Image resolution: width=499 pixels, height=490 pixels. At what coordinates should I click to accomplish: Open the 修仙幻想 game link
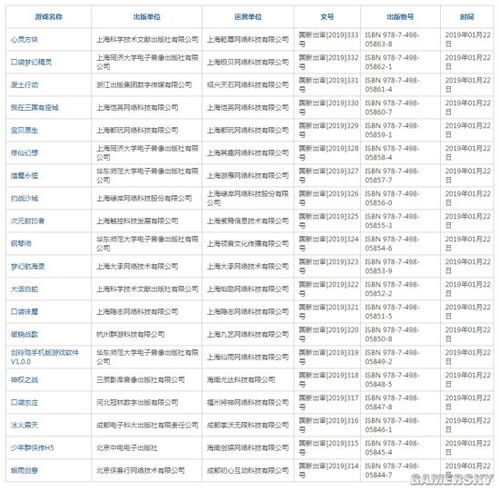pyautogui.click(x=24, y=153)
